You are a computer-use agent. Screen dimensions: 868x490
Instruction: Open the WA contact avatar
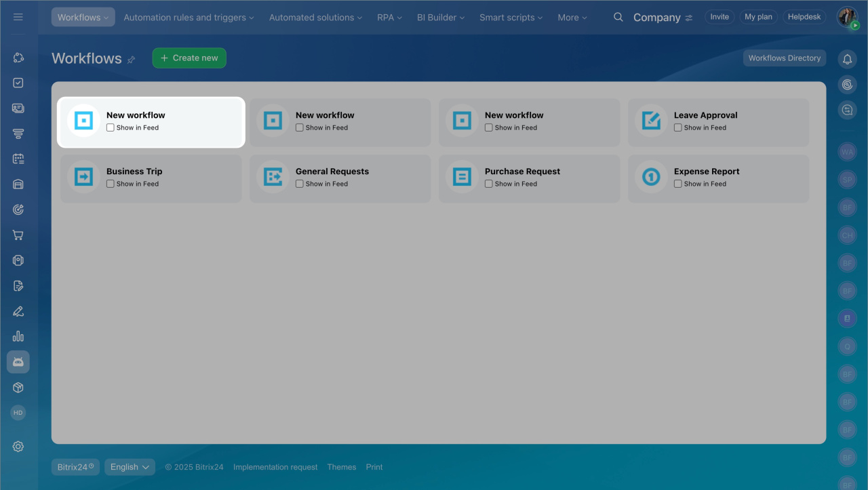(x=847, y=152)
